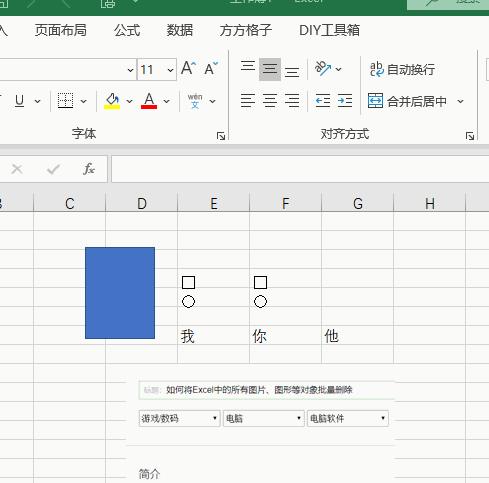Open the 游戏/数码 dropdown in embedded image
This screenshot has height=483, width=489.
coord(179,418)
